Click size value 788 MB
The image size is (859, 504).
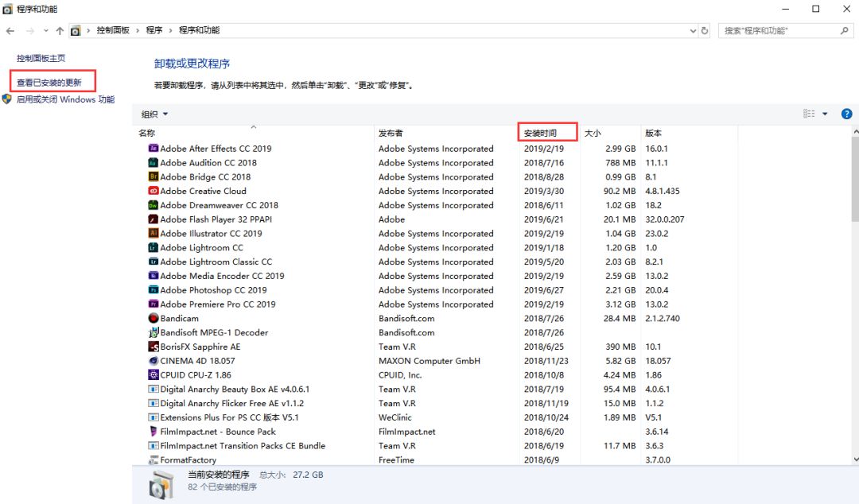pyautogui.click(x=620, y=163)
